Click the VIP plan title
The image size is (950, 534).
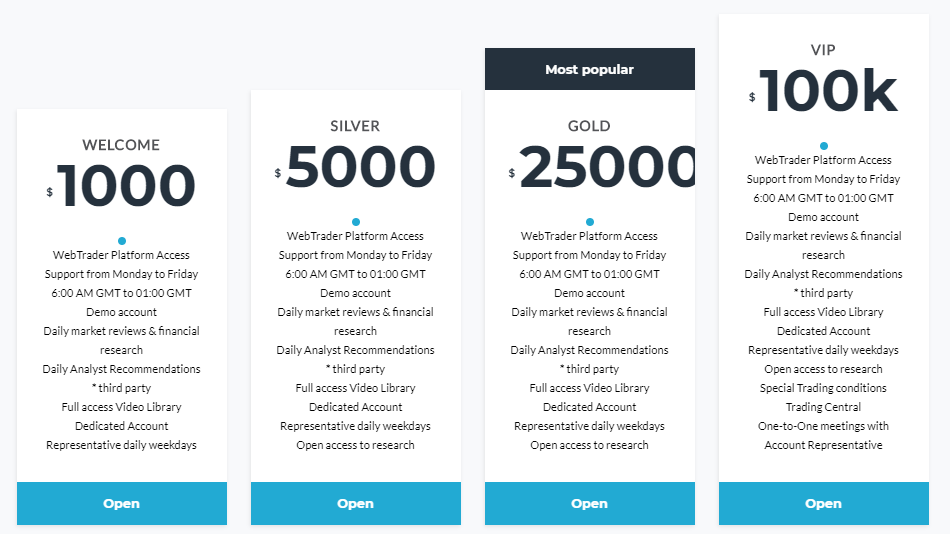tap(823, 50)
